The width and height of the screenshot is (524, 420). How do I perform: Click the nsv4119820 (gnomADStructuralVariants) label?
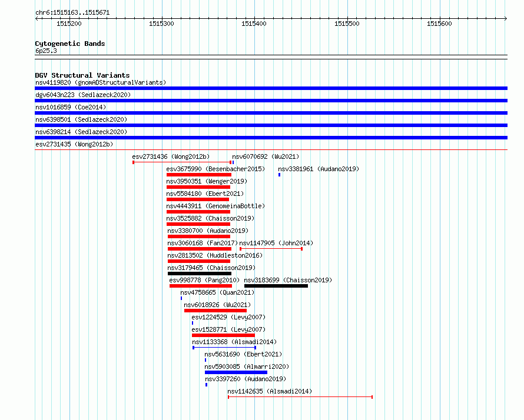[x=101, y=82]
